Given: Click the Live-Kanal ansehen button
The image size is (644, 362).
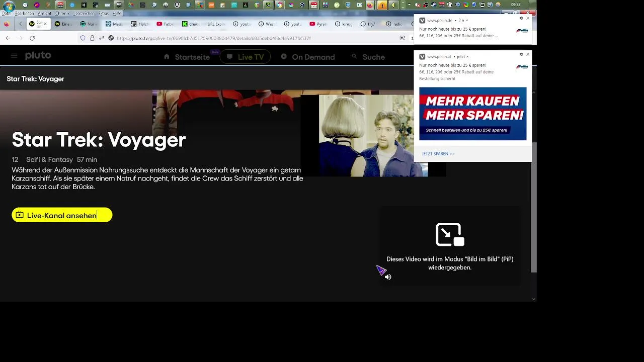Looking at the screenshot, I should click(62, 215).
